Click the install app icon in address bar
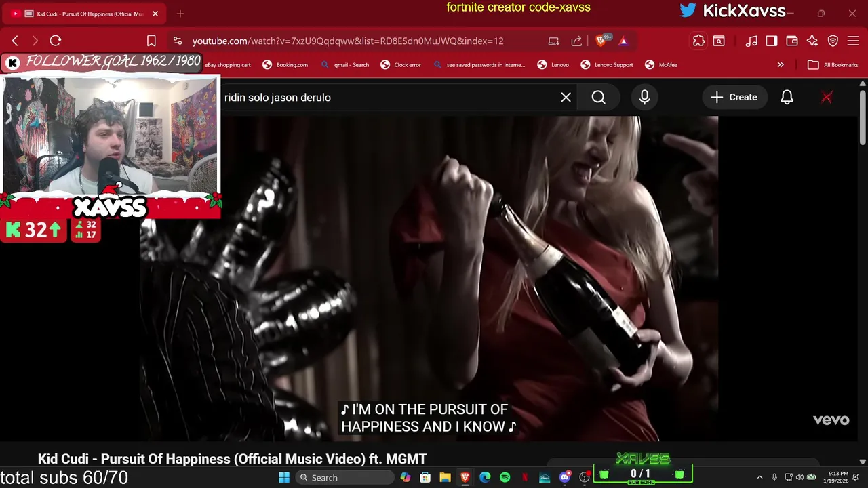Screen dimensions: 868x488 pos(553,41)
